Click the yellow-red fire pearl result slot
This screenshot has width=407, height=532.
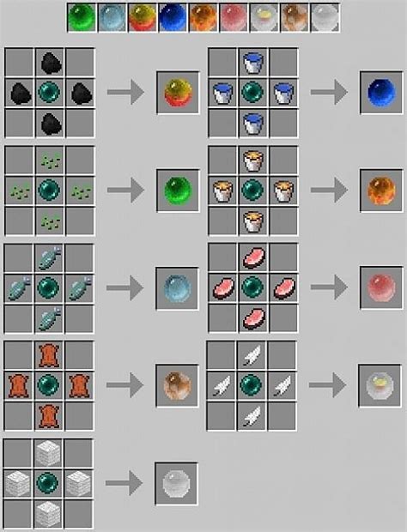178,93
